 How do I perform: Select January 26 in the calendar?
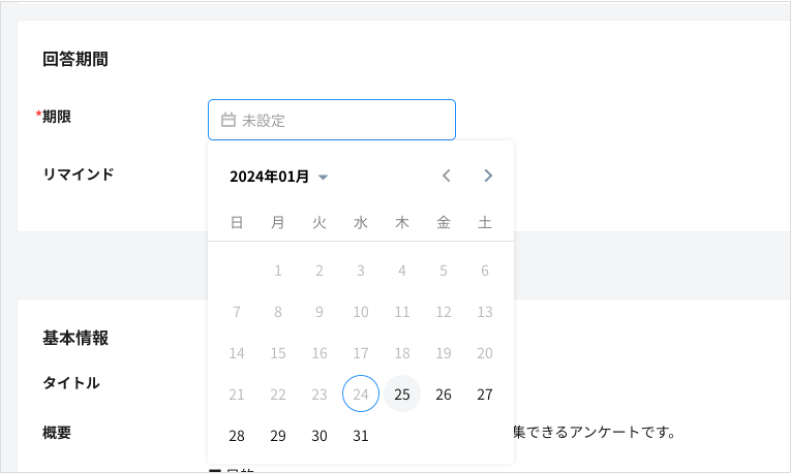[x=443, y=394]
